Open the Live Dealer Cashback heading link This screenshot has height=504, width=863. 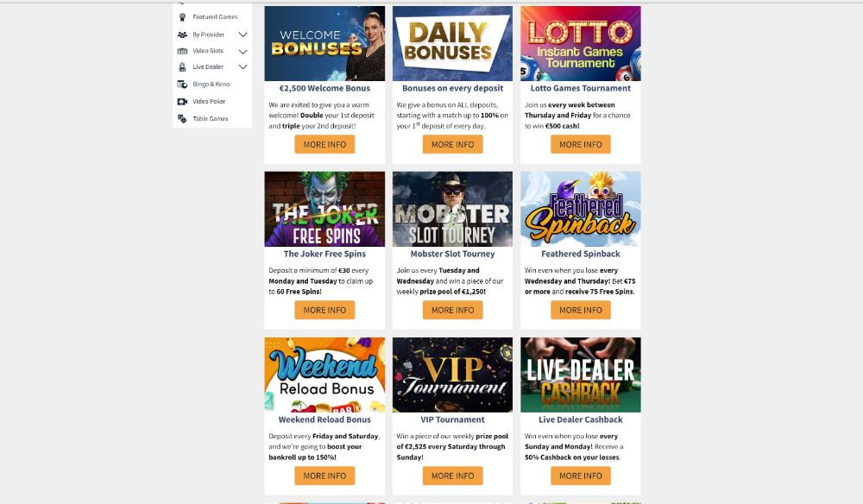pos(581,419)
